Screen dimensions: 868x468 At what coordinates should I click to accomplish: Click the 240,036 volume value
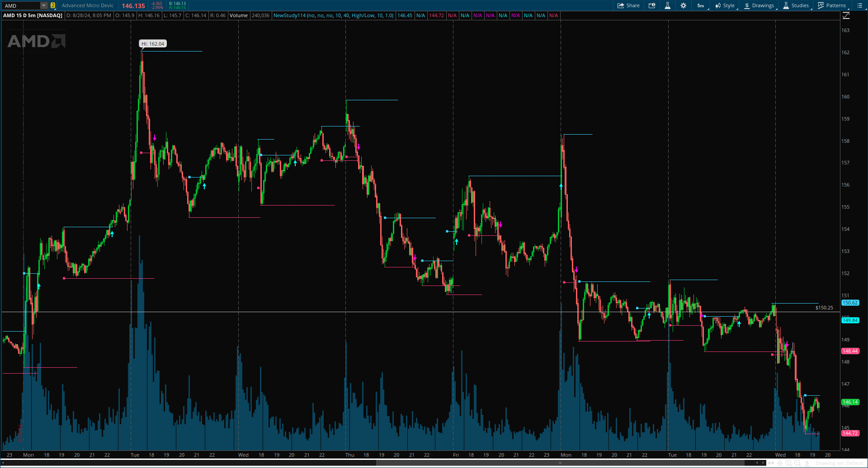(260, 15)
